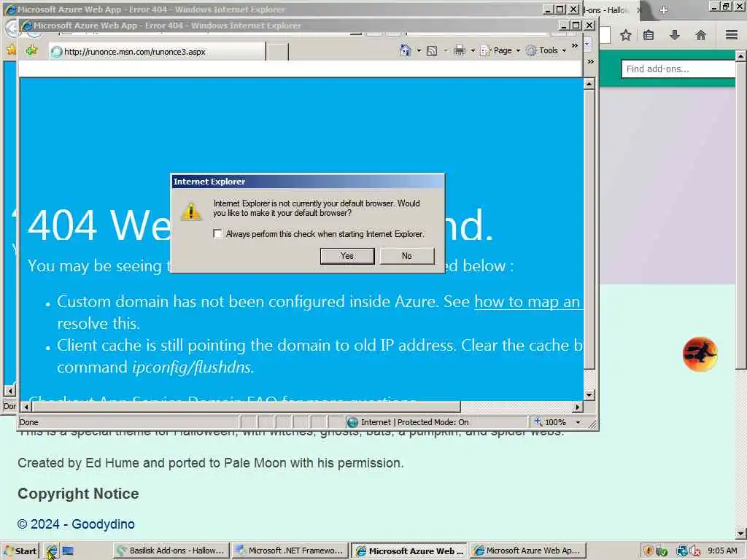Click the Windows Start button
The image size is (747, 560).
20,551
